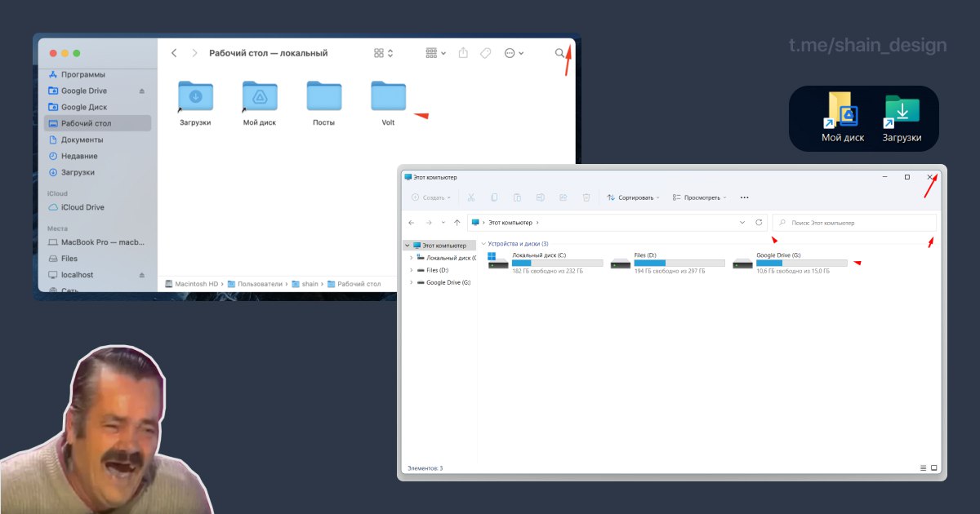Refresh the Explorer window
Viewport: 980px width, 514px height.
click(759, 223)
